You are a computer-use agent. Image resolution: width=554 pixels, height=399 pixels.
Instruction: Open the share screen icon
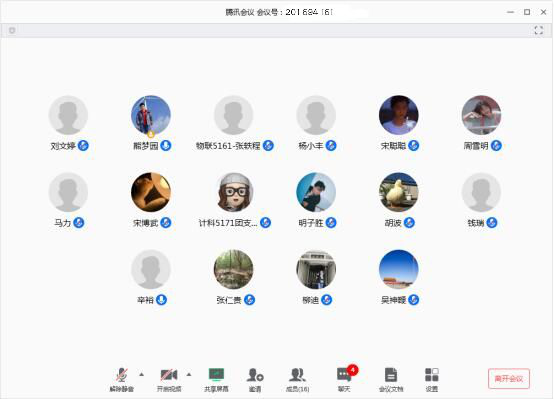pos(216,374)
